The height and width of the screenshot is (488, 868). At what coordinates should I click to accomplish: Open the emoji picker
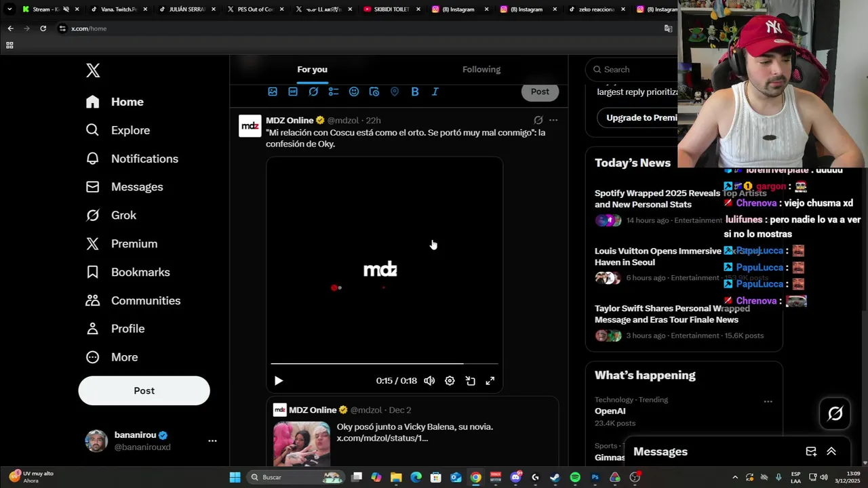354,91
